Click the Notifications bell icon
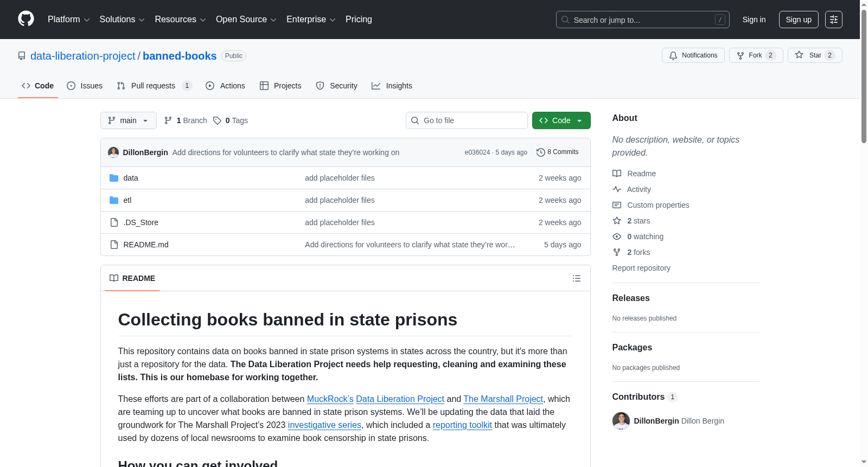Viewport: 868px width, 467px height. (x=673, y=55)
